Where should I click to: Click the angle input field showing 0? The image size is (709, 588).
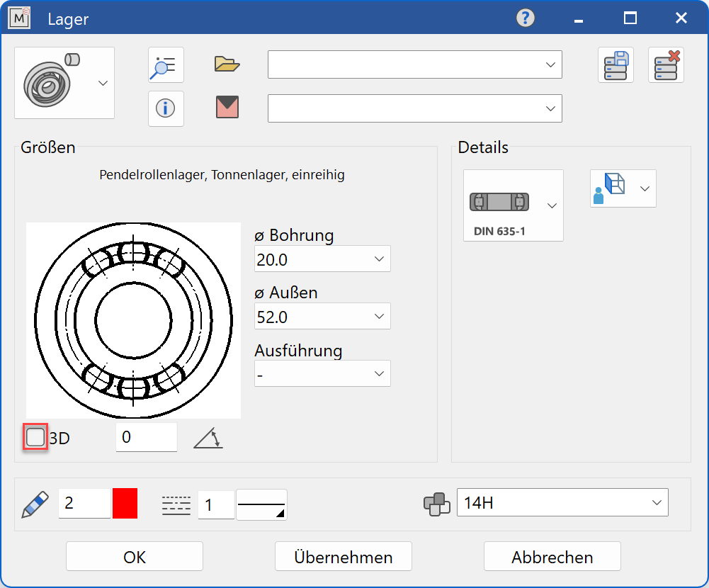point(147,437)
